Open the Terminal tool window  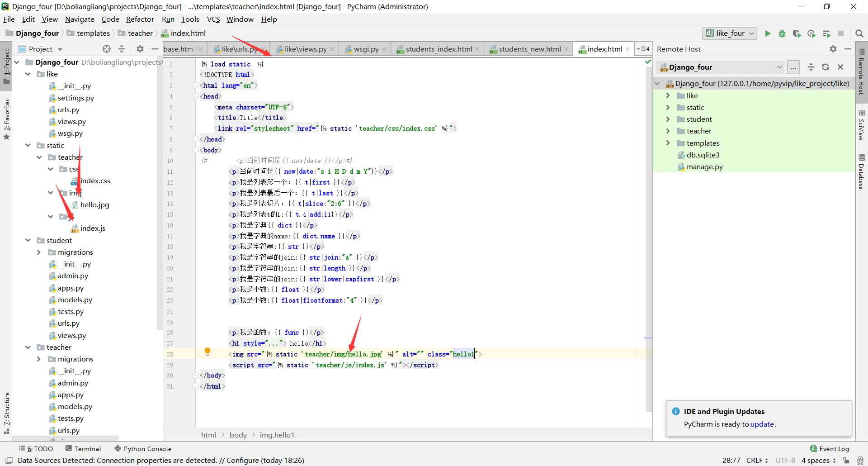pos(83,448)
